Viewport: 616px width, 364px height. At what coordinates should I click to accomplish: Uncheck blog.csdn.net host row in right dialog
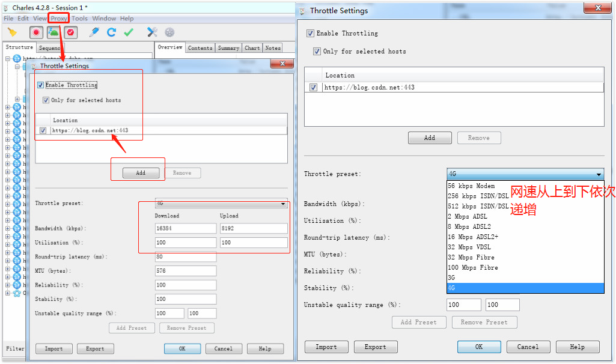[313, 87]
